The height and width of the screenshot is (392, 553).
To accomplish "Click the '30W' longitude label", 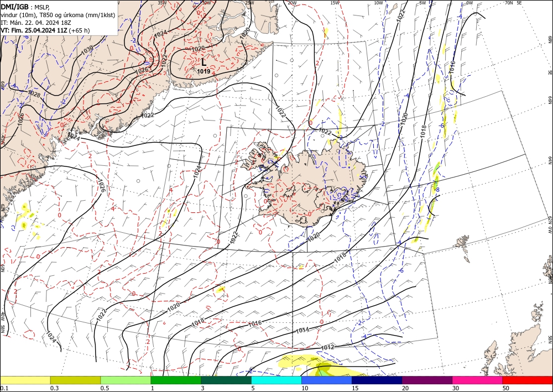I will tap(206, 3).
